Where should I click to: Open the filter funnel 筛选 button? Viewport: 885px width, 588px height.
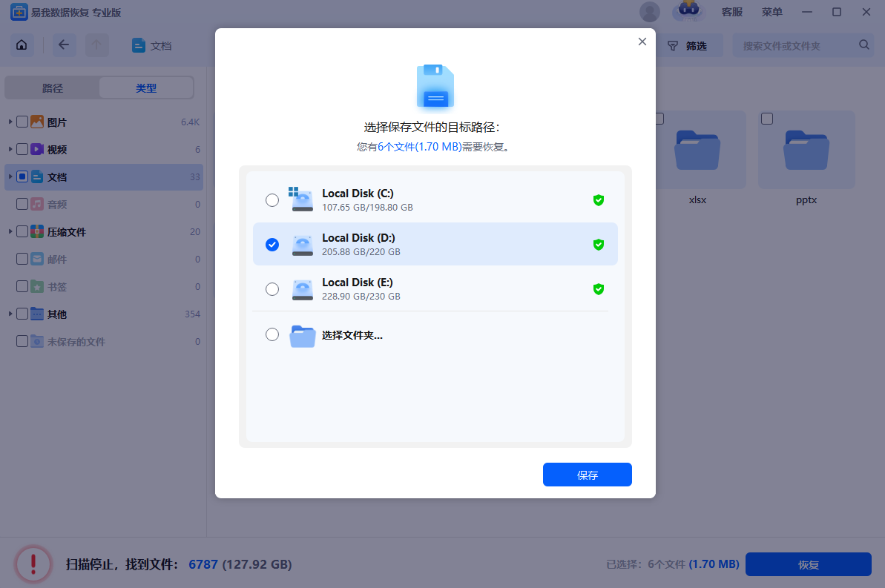(688, 46)
